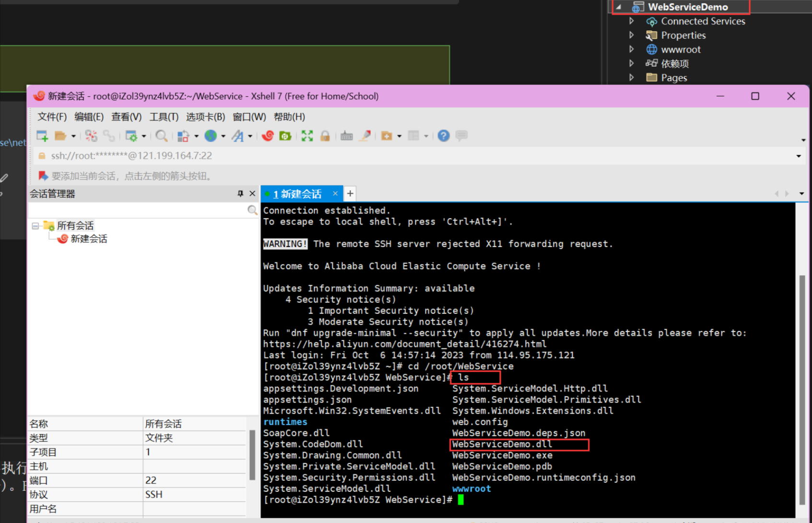The width and height of the screenshot is (812, 523).
Task: Launch Xftp from the toolbar
Action: click(x=285, y=136)
